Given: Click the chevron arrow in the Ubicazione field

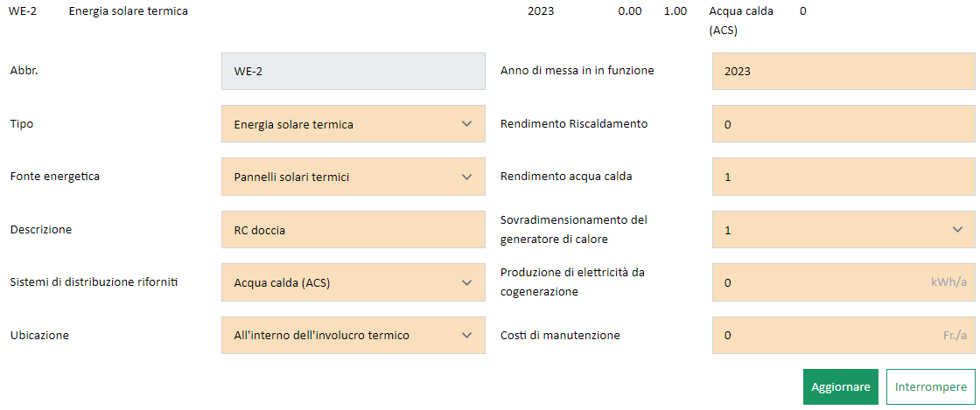Looking at the screenshot, I should (x=466, y=335).
